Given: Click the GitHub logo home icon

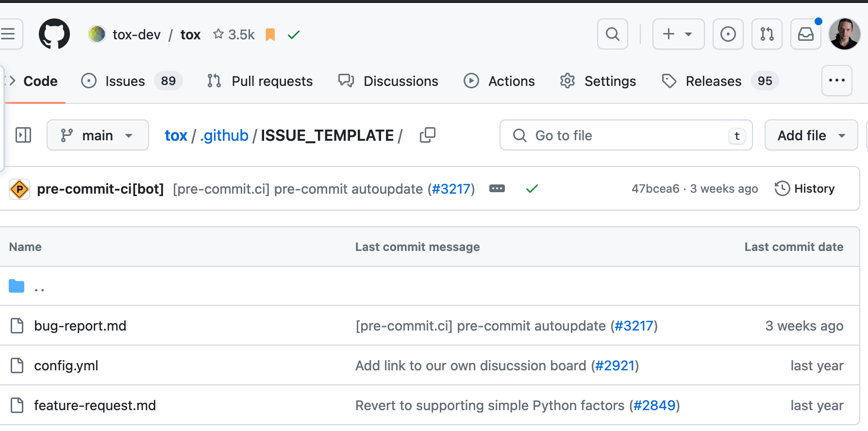Looking at the screenshot, I should [x=54, y=34].
